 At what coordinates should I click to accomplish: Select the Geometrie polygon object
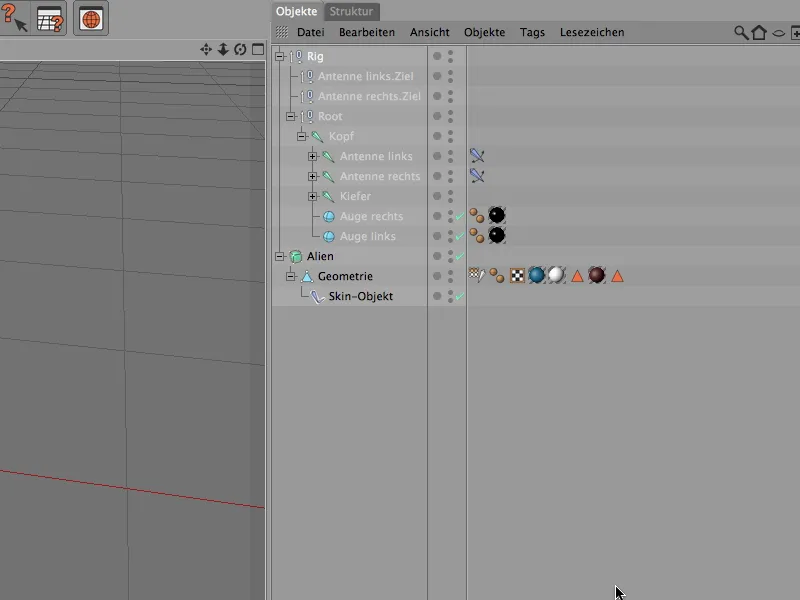point(345,276)
